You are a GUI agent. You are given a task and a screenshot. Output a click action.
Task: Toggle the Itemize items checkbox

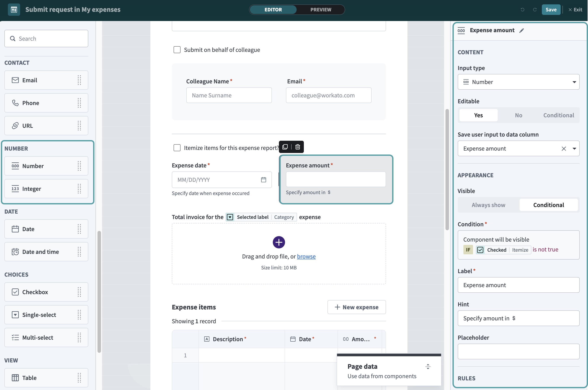(x=177, y=148)
